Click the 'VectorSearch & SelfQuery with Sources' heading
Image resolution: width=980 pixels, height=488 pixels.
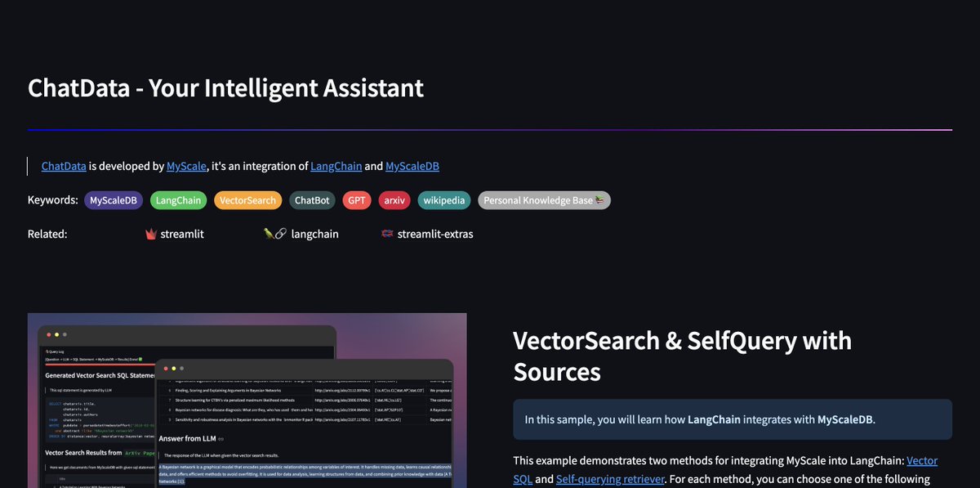682,356
